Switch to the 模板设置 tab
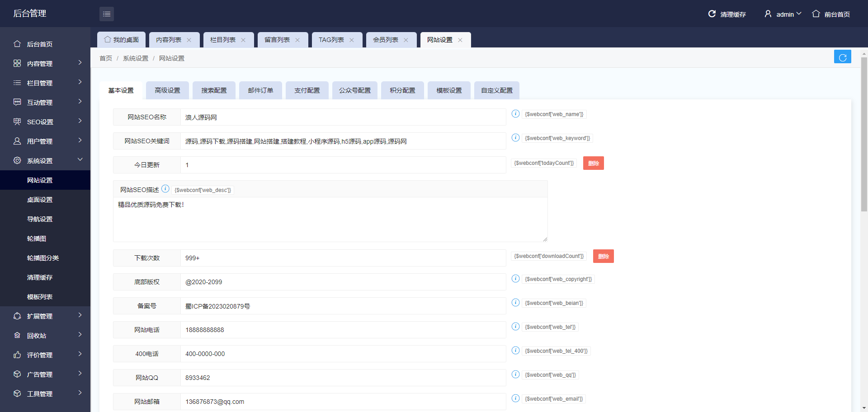 pyautogui.click(x=449, y=90)
